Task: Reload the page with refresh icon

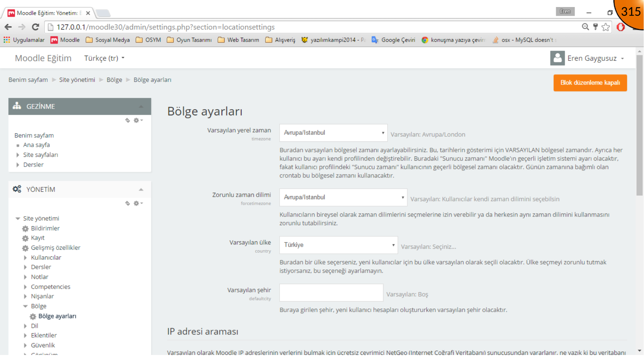Action: [x=36, y=27]
